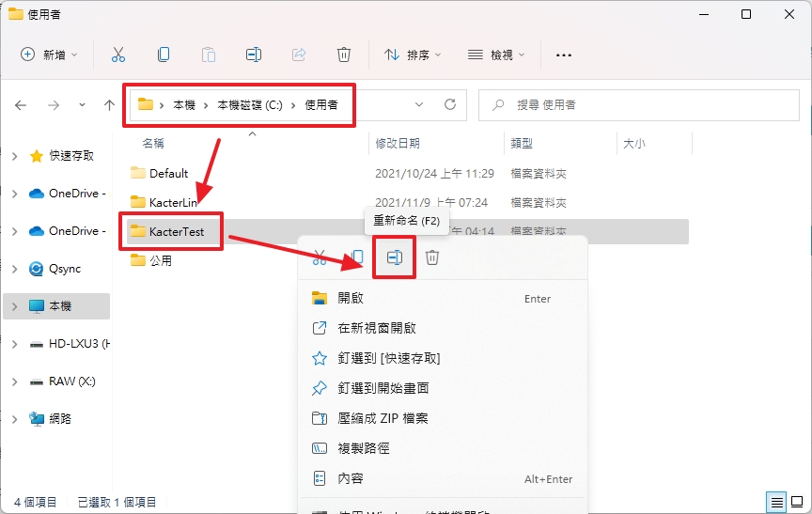Click the Rename icon in the context menu
Image resolution: width=812 pixels, height=514 pixels.
[x=395, y=257]
